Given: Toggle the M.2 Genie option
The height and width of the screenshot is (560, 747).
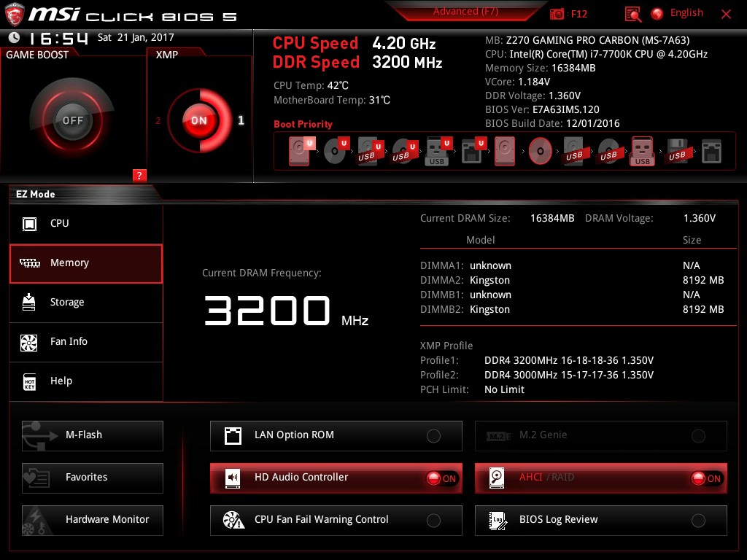Looking at the screenshot, I should (x=601, y=435).
